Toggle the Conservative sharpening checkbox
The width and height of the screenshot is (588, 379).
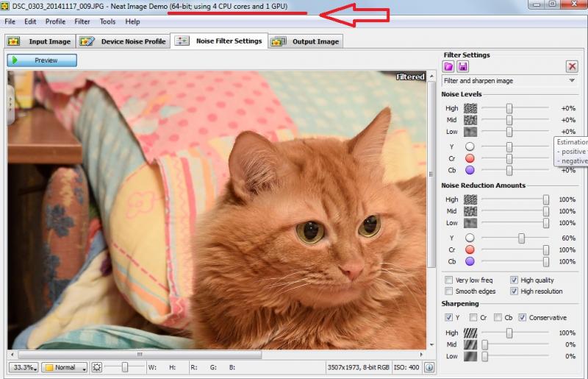[x=522, y=317]
